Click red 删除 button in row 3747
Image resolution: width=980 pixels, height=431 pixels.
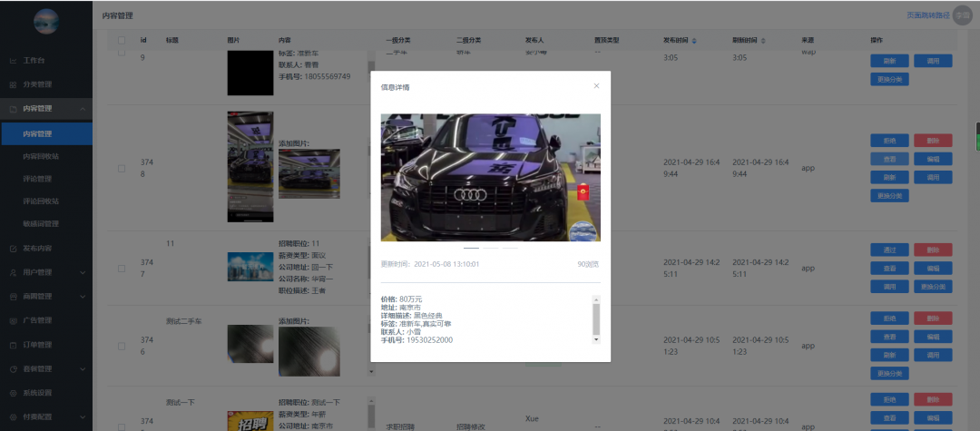click(x=933, y=250)
